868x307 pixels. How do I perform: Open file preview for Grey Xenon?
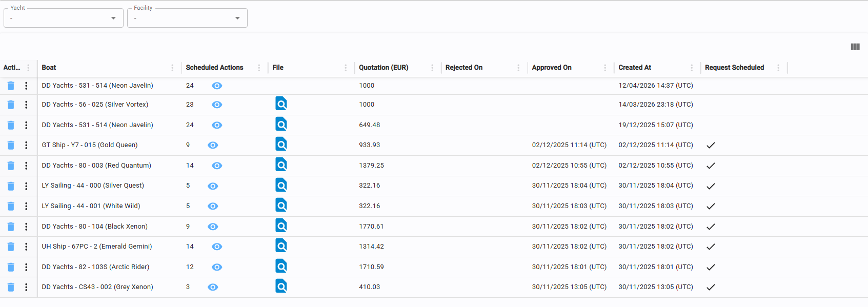281,286
